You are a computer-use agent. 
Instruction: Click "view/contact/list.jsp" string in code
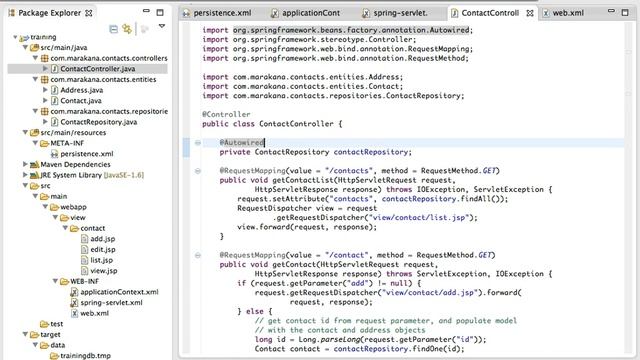click(x=419, y=218)
